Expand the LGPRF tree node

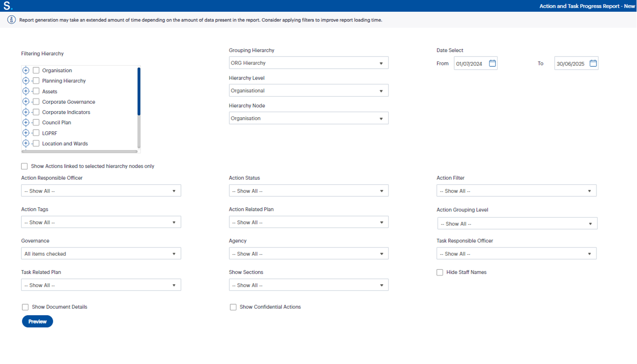pos(26,133)
